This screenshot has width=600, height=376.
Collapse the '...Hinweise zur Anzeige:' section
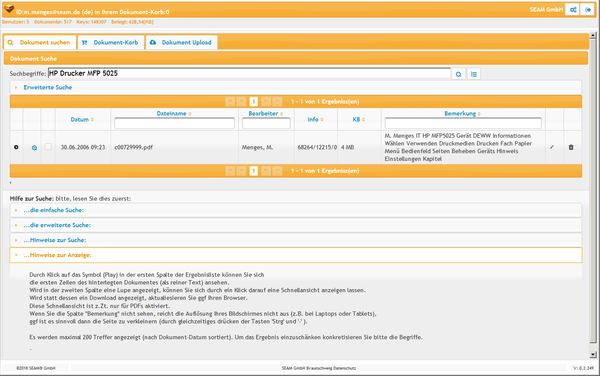[296, 255]
